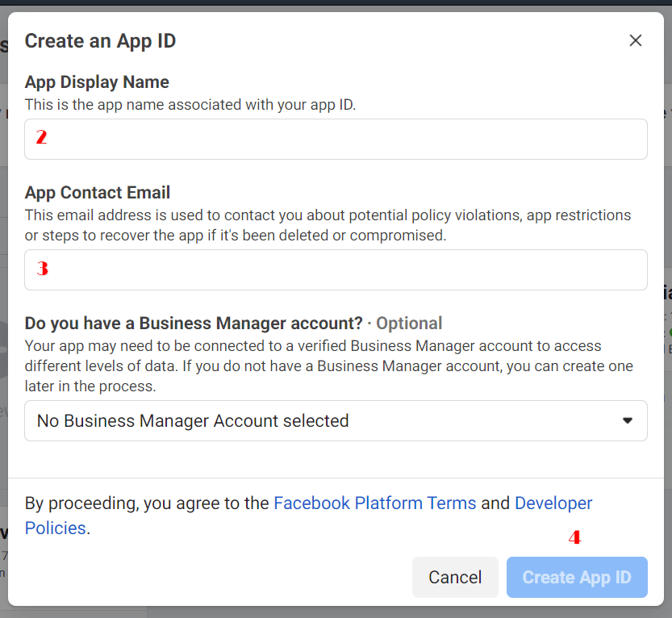Click the App Display Name input field
This screenshot has width=672, height=618.
point(336,140)
